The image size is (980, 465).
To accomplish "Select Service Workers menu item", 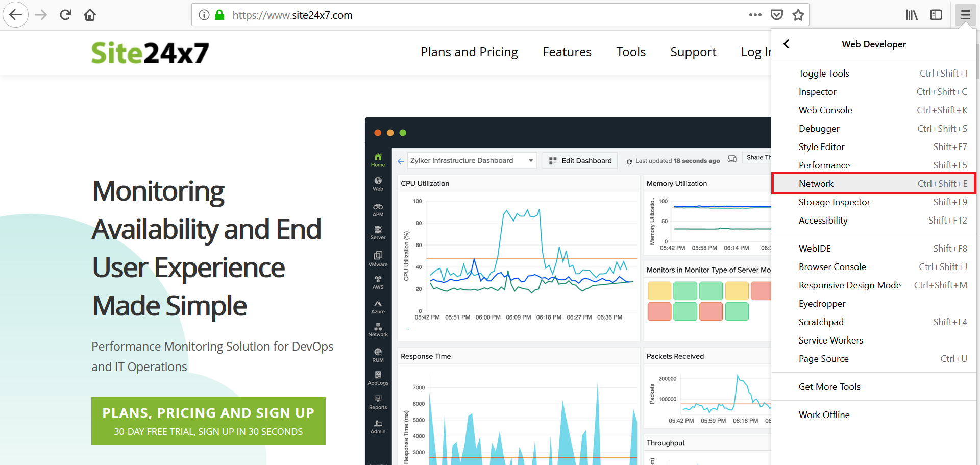I will [874, 340].
